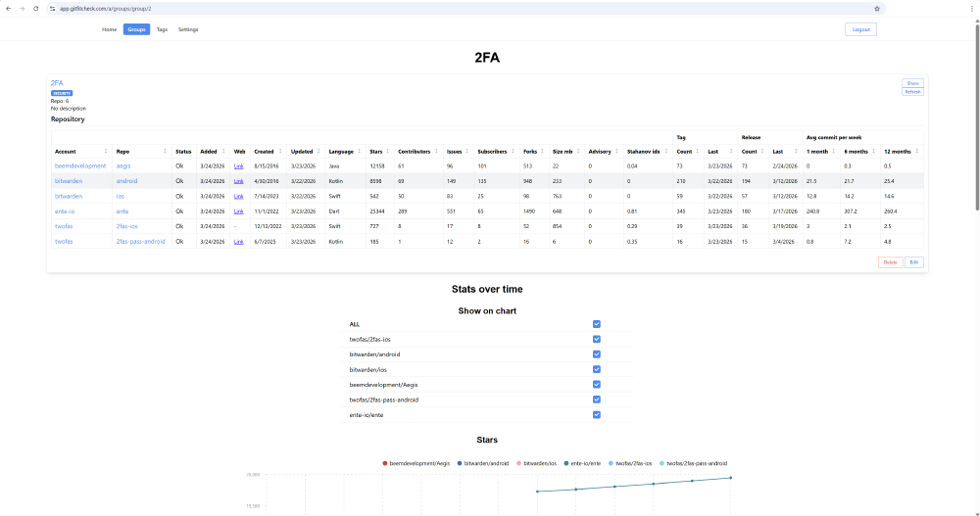This screenshot has width=980, height=516.
Task: Click the Edit button
Action: (x=913, y=262)
